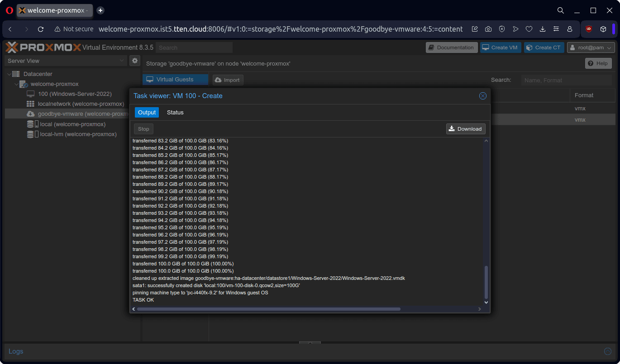
Task: Switch to the Output tab
Action: [x=147, y=112]
